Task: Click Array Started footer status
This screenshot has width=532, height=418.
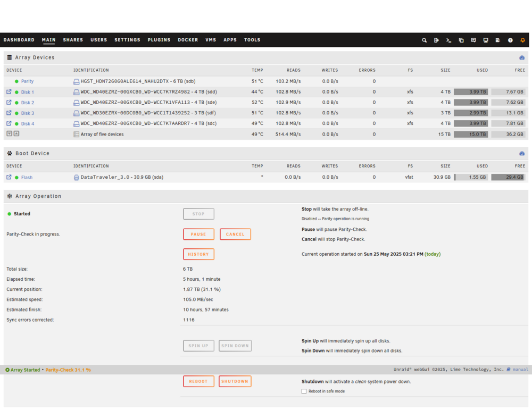Action: (23, 370)
